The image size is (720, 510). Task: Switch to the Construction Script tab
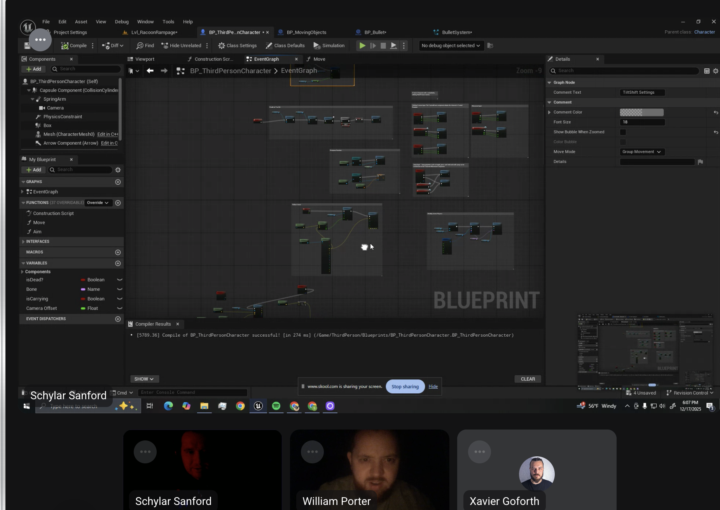tap(212, 59)
